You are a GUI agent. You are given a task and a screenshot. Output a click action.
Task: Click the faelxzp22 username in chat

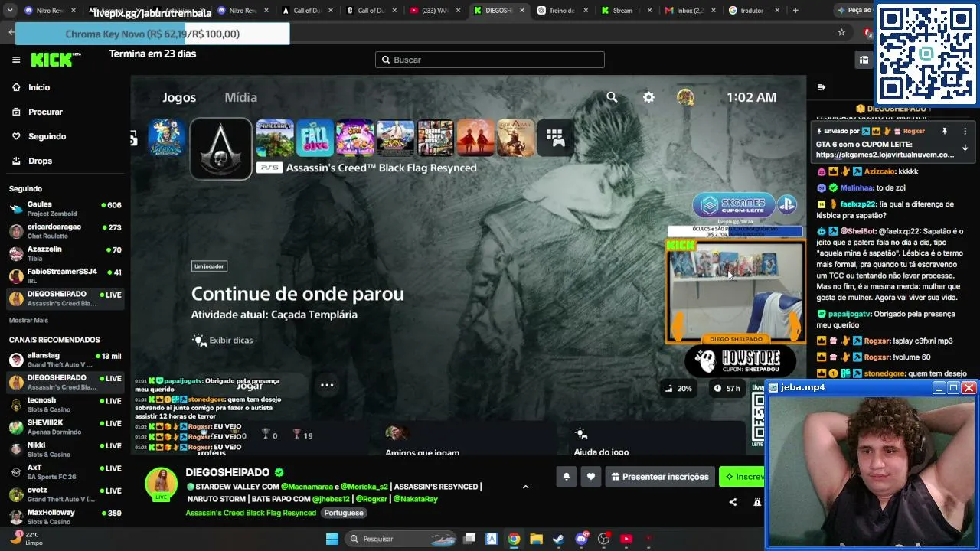pyautogui.click(x=858, y=204)
